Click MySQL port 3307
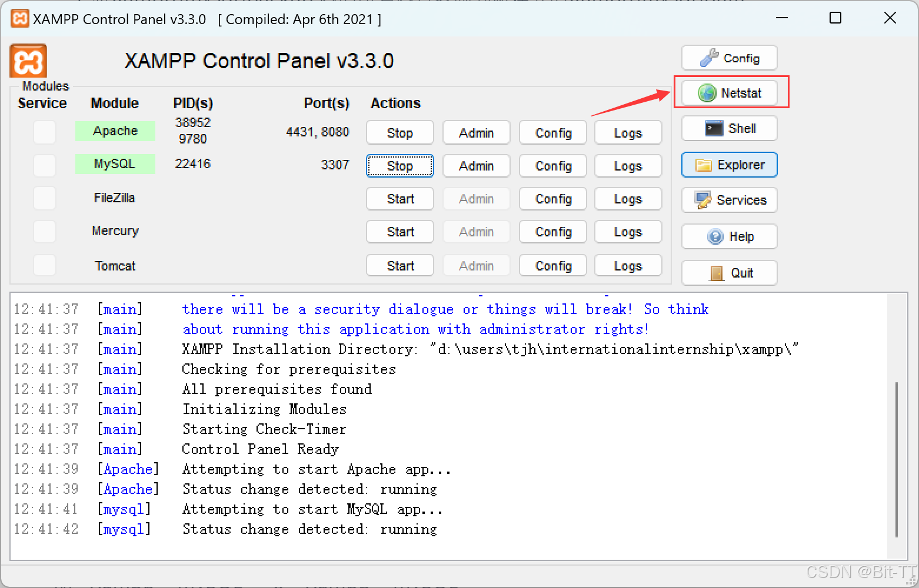The width and height of the screenshot is (919, 588). click(335, 165)
